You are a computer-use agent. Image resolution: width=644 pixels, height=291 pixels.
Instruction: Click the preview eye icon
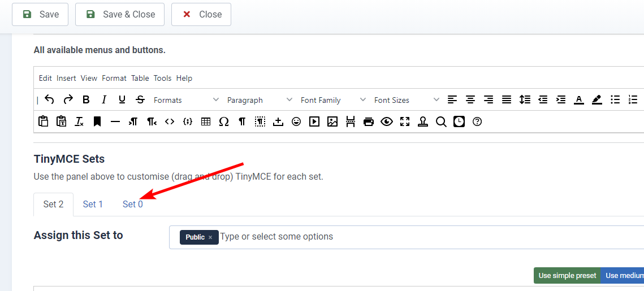click(387, 121)
